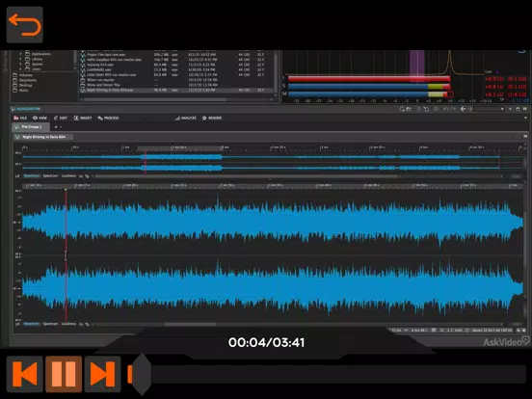Open the Render tab in Audio Editor
Image resolution: width=532 pixels, height=399 pixels.
coord(212,118)
